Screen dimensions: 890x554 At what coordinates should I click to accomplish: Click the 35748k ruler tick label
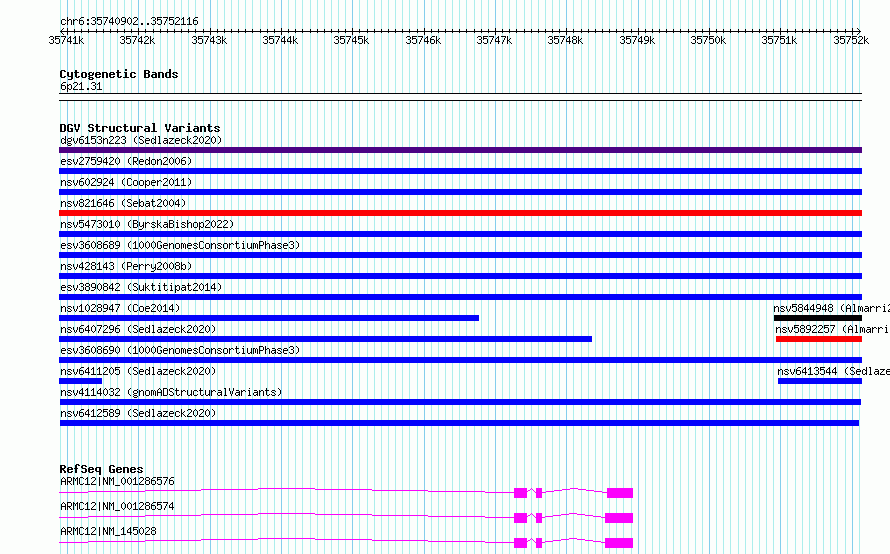coord(565,40)
